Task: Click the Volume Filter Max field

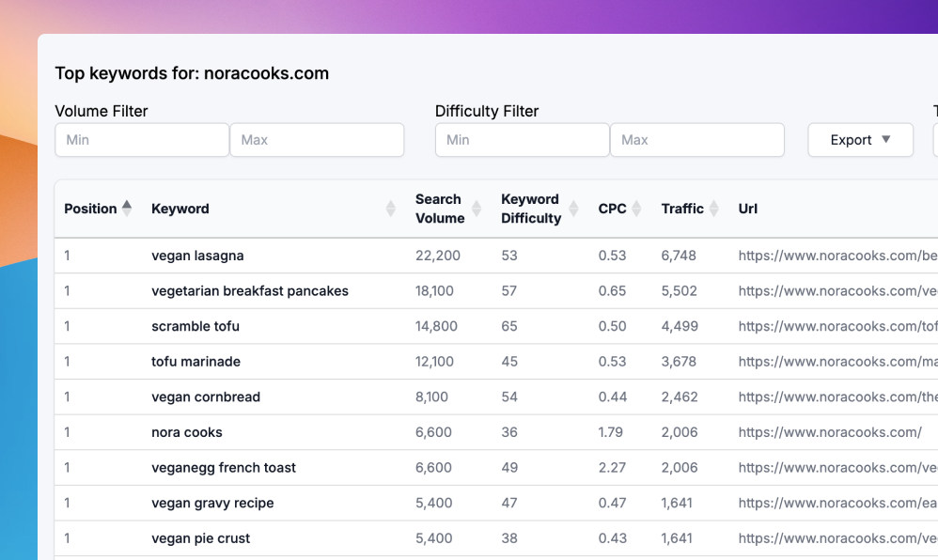Action: pyautogui.click(x=317, y=140)
